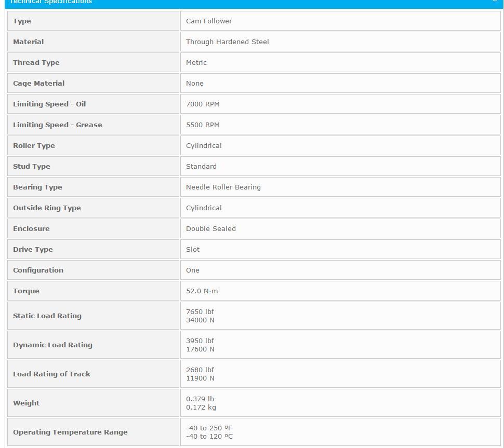Screen dimensions: 504x448
Task: Select 'None' in the Cage Material row
Action: pos(194,84)
